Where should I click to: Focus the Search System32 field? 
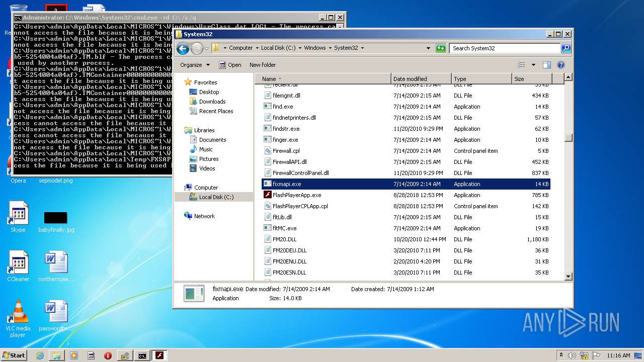click(x=505, y=48)
